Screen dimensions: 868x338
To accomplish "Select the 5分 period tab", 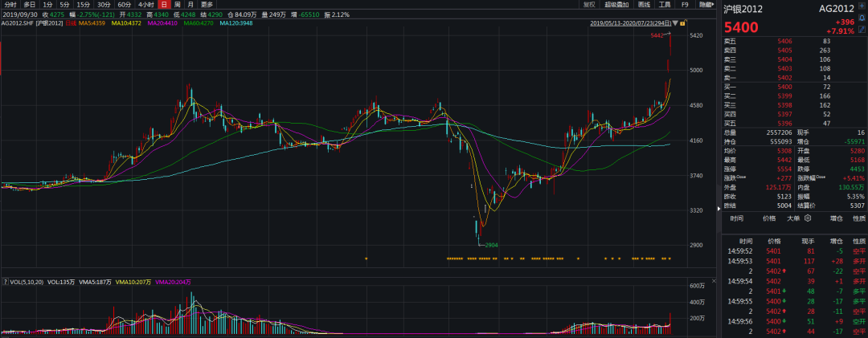I will point(65,5).
